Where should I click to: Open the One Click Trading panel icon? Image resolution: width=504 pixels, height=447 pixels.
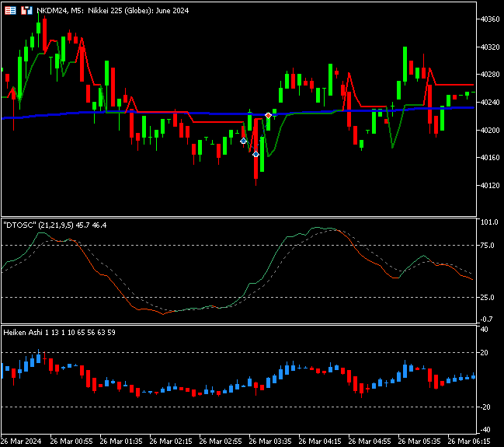[x=10, y=11]
